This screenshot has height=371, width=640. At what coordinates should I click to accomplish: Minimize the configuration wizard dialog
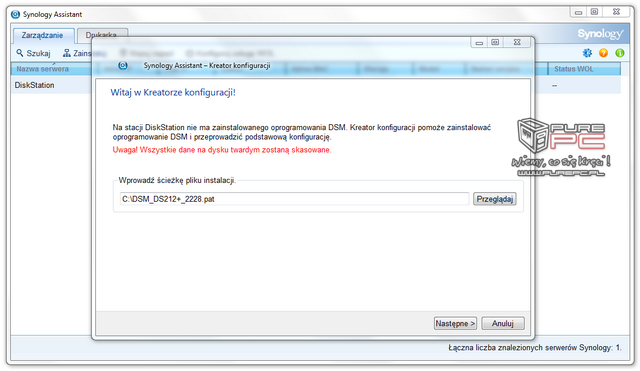[479, 42]
